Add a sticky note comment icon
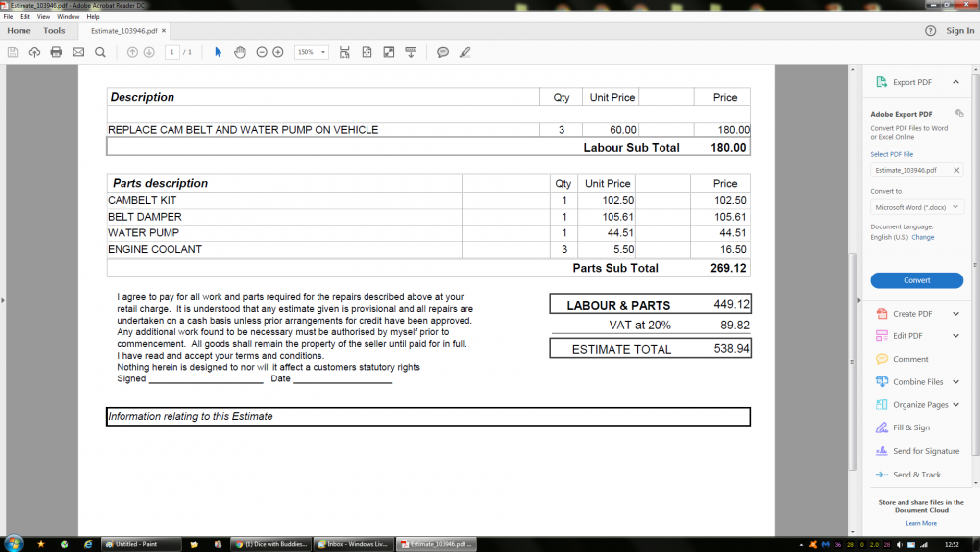980x552 pixels. tap(443, 53)
